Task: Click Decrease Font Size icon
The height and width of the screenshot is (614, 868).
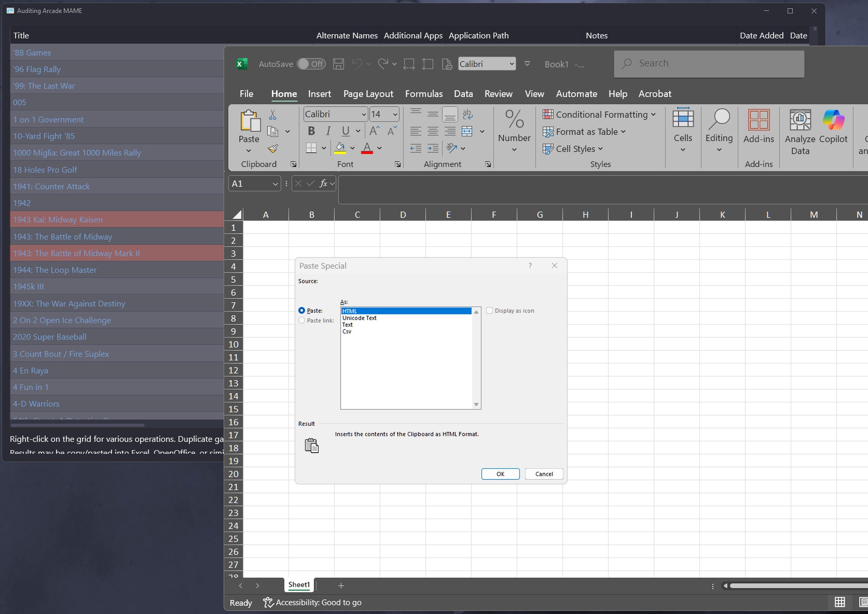Action: coord(392,131)
